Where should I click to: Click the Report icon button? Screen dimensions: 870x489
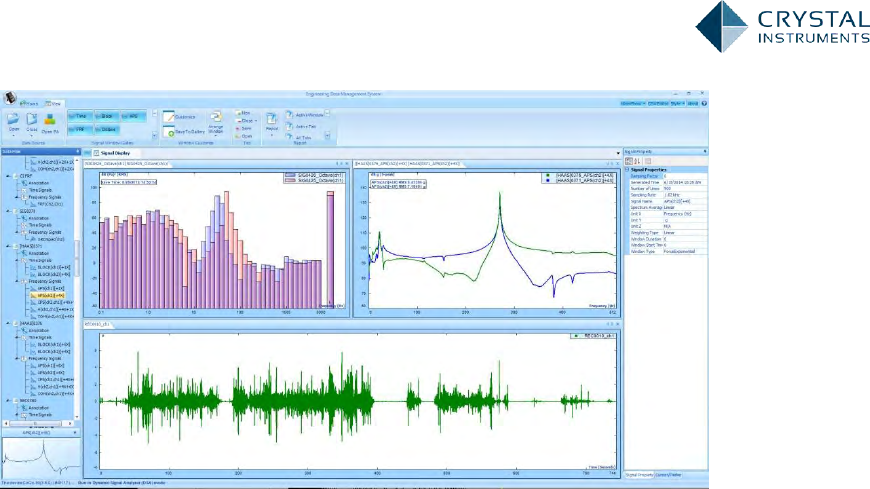[271, 122]
